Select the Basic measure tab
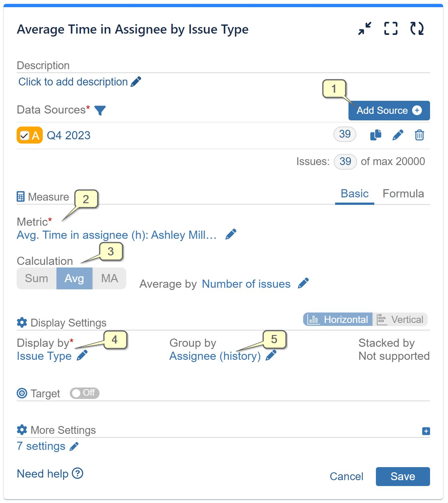The height and width of the screenshot is (503, 448). coord(354,193)
